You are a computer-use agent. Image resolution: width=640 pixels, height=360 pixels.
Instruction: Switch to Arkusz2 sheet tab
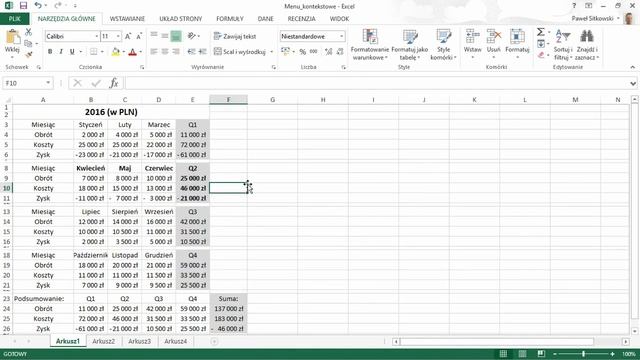[x=103, y=341]
